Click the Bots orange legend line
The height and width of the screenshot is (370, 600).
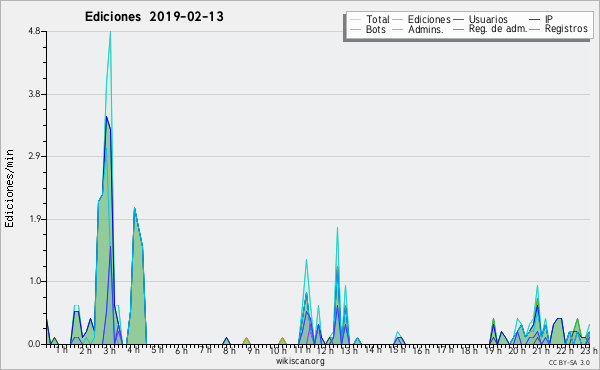(x=355, y=29)
